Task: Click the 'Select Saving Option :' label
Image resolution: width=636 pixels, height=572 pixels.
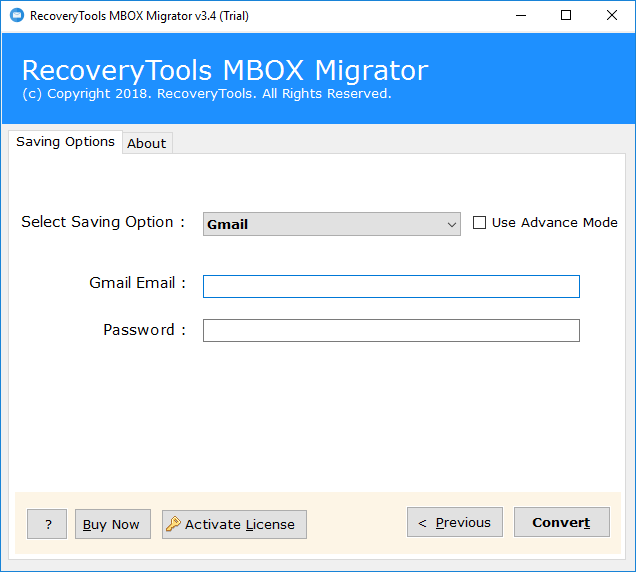Action: tap(103, 222)
